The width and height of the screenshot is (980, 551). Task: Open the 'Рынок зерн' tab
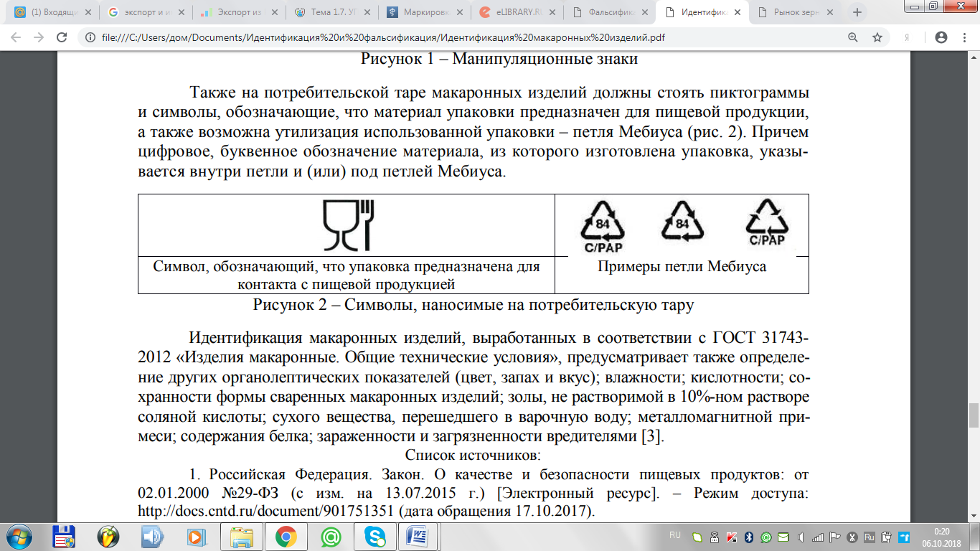pos(794,12)
